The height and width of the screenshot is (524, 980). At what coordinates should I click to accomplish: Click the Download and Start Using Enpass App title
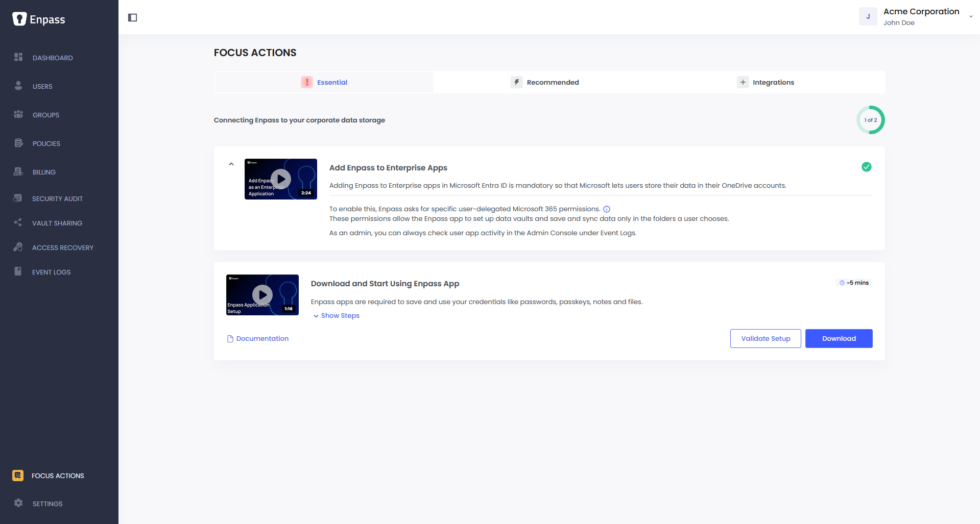[x=385, y=284]
